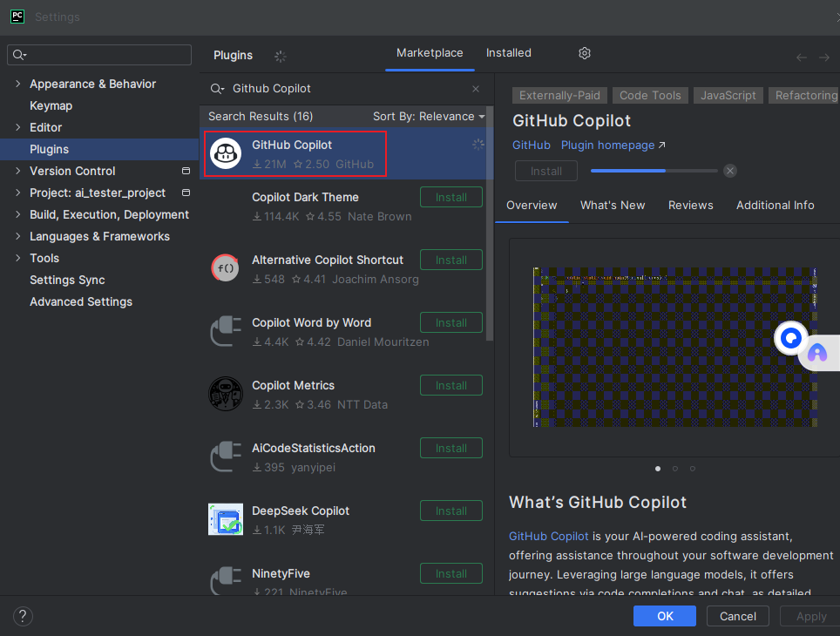Screen dimensions: 840x636
Task: Open the GitHub Copilot screenshot preview
Action: pyautogui.click(x=675, y=348)
